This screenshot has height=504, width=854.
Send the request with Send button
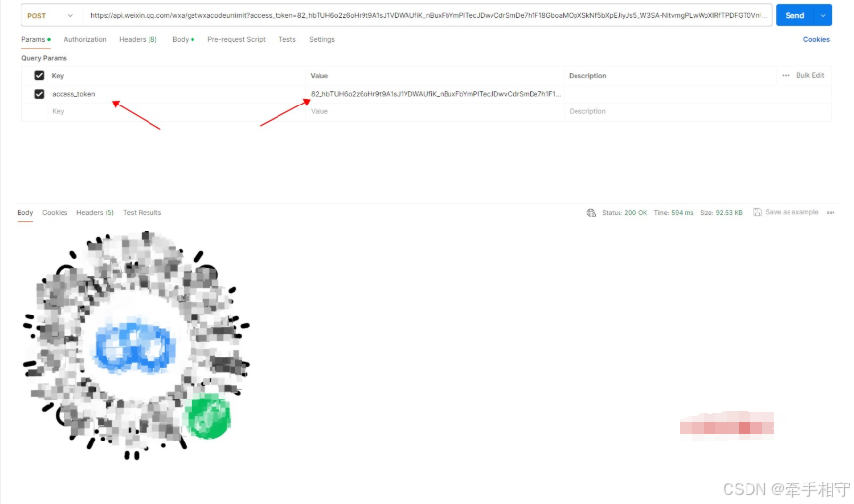coord(794,16)
